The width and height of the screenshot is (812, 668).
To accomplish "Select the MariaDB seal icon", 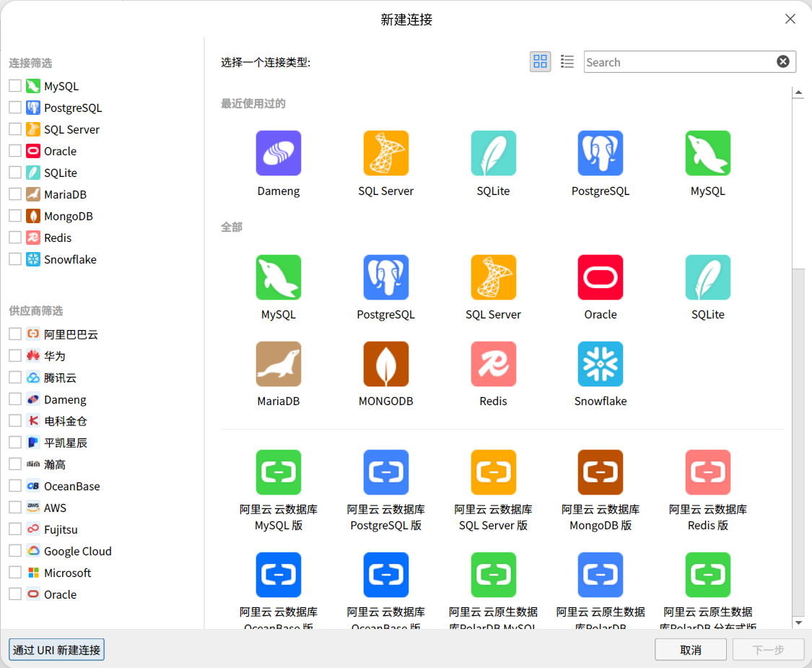I will pyautogui.click(x=279, y=364).
